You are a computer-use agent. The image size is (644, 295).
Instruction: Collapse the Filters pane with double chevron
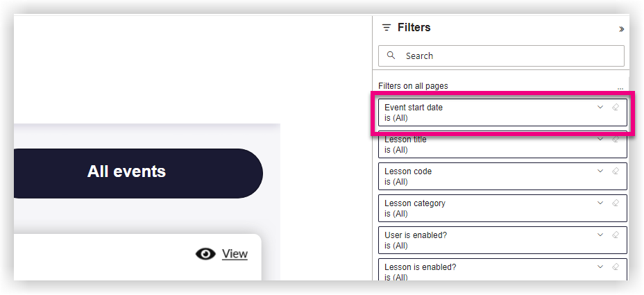pyautogui.click(x=621, y=29)
